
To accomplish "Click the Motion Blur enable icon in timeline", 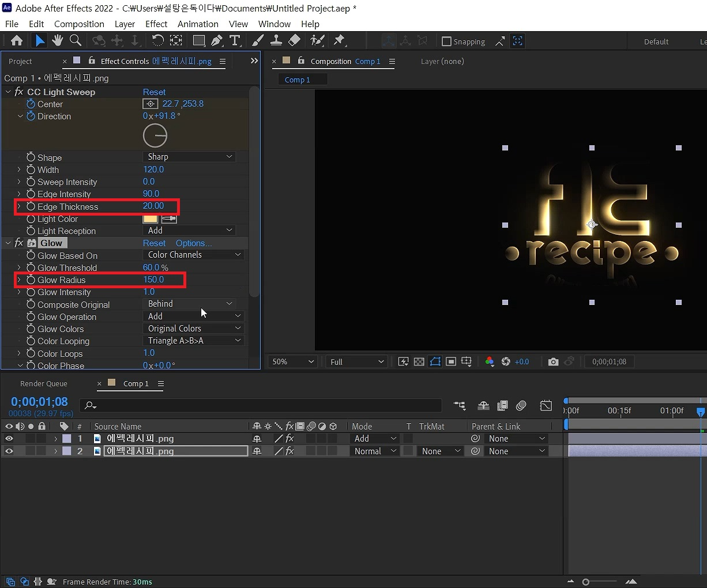I will (x=521, y=406).
